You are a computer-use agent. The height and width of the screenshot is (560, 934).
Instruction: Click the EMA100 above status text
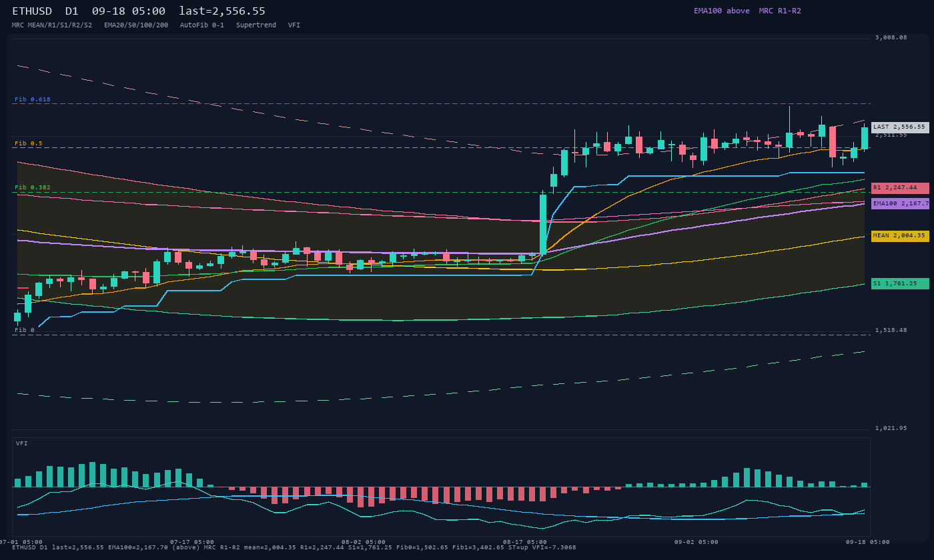722,11
